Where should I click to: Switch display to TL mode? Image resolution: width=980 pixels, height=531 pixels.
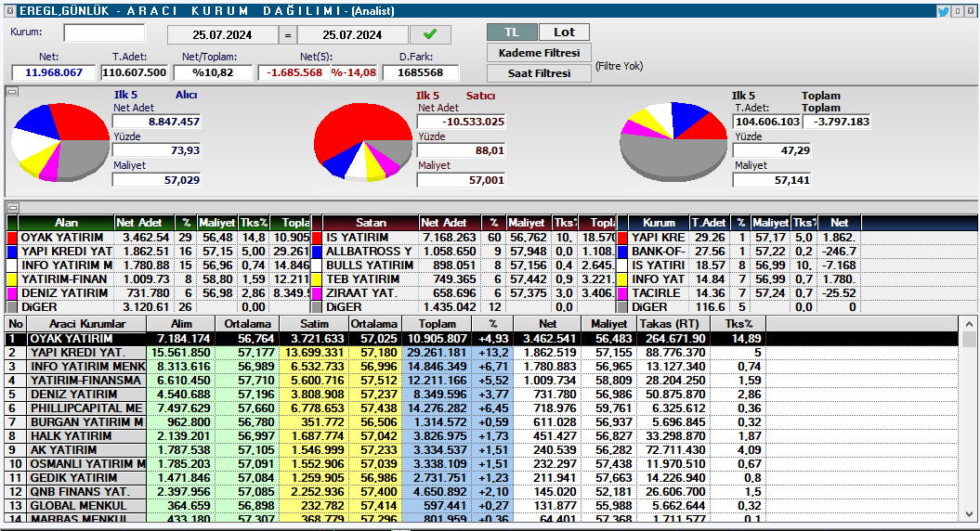[512, 32]
